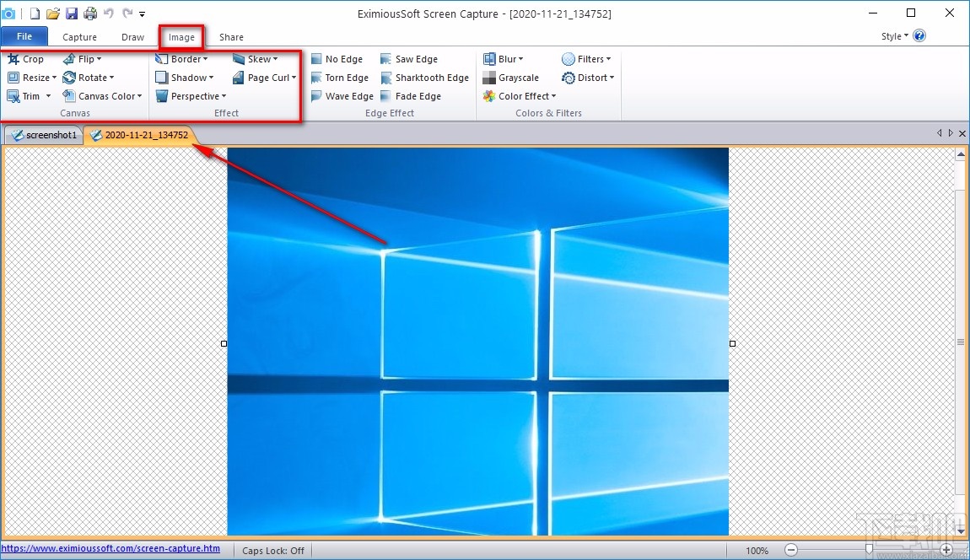Viewport: 970px width, 560px height.
Task: Click the zoom out minus button
Action: (791, 550)
